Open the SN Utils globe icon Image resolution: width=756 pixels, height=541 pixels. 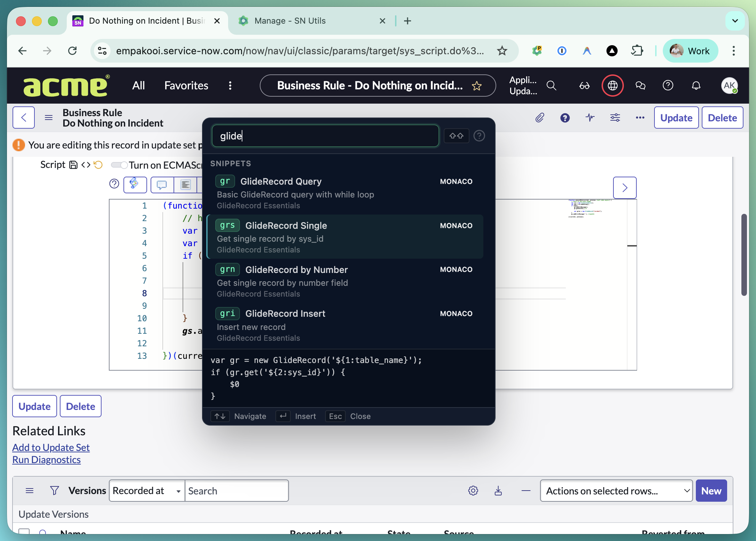612,86
